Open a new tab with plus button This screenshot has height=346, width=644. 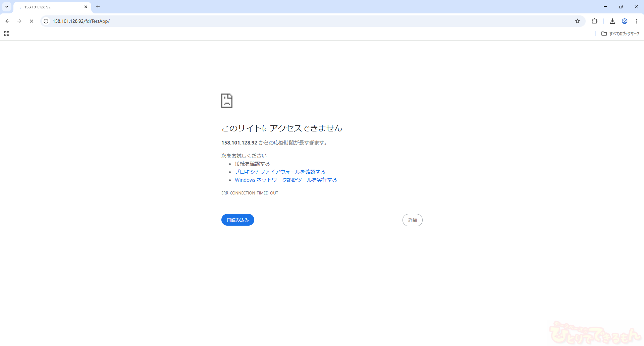pos(98,7)
